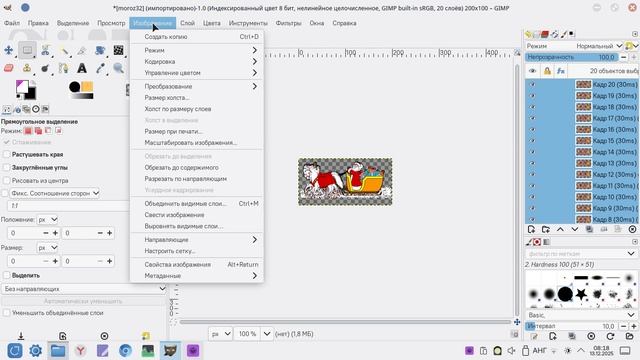Screen dimensions: 640x360
Task: Select the Zoom magnifier tool
Action: pos(118,68)
